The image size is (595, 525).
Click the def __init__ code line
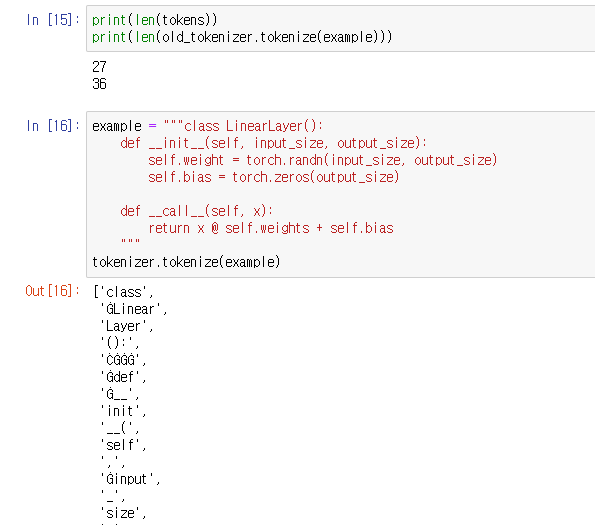click(274, 143)
